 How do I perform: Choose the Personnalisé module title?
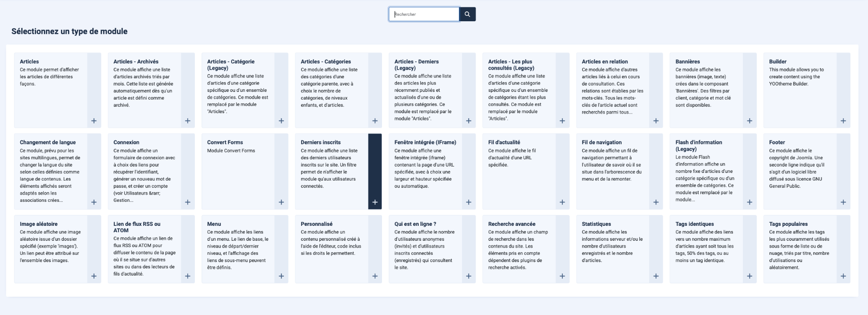[316, 224]
